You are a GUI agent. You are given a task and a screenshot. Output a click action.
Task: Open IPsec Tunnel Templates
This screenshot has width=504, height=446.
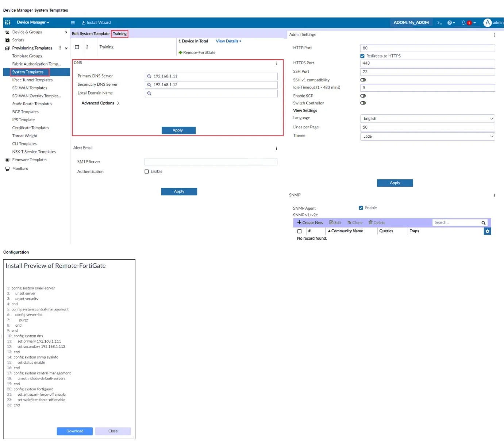tap(32, 80)
